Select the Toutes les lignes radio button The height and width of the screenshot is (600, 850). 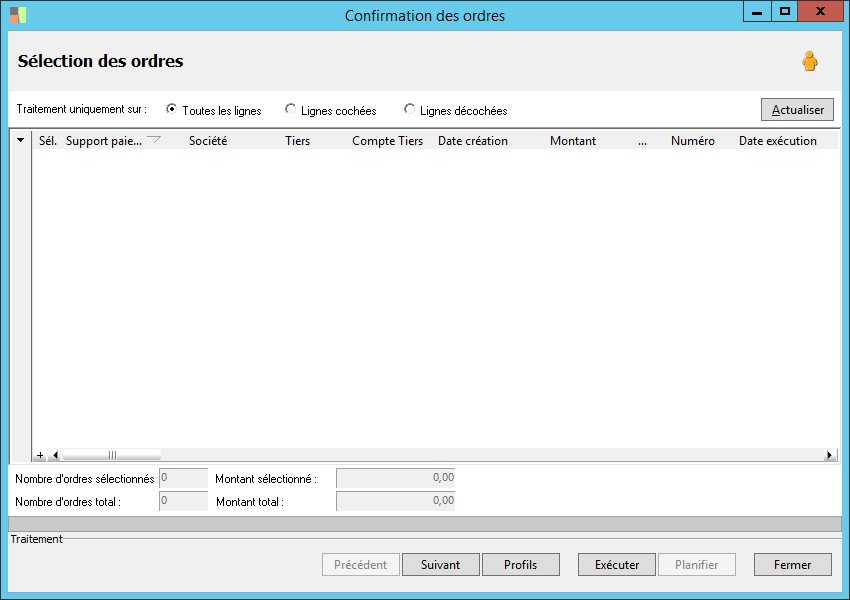171,109
